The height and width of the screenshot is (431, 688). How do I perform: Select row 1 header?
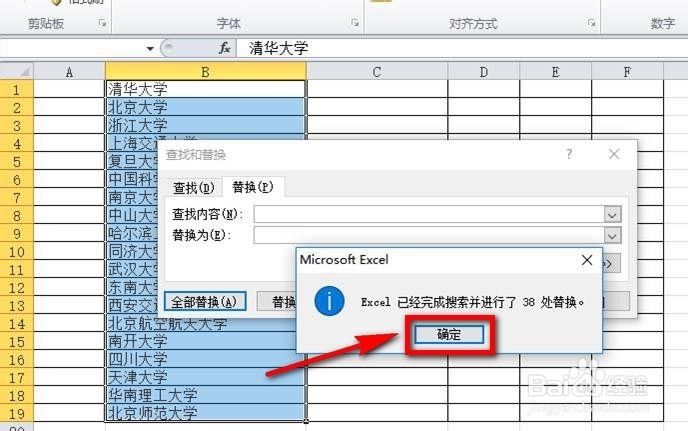pyautogui.click(x=17, y=90)
